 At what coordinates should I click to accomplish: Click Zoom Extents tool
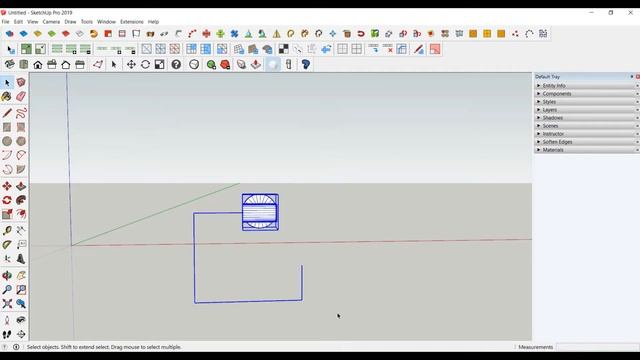(x=7, y=304)
